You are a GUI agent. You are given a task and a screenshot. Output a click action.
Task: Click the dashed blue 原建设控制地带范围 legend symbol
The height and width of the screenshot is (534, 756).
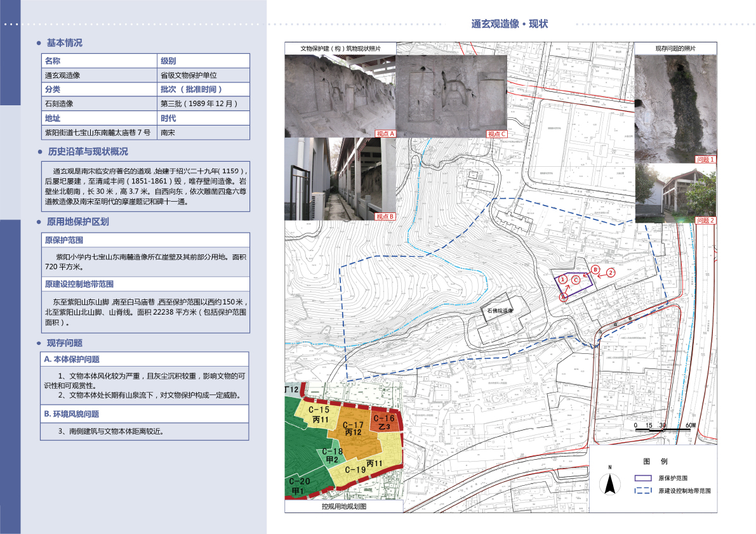click(643, 491)
